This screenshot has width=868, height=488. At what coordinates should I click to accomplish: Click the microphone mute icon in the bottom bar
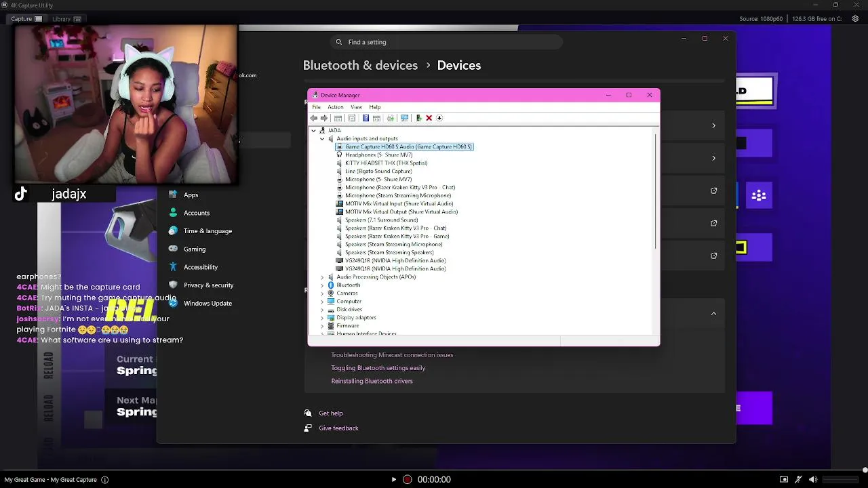point(798,480)
